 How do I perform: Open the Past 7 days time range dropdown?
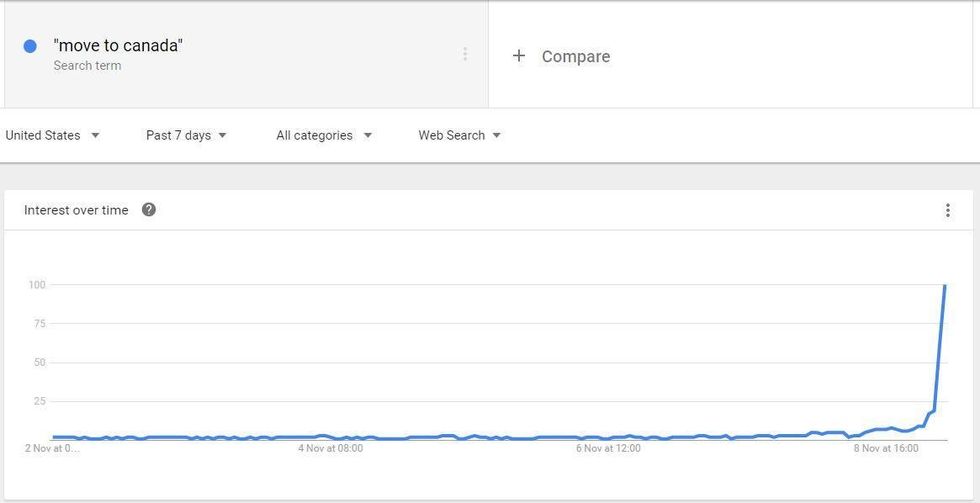(186, 136)
